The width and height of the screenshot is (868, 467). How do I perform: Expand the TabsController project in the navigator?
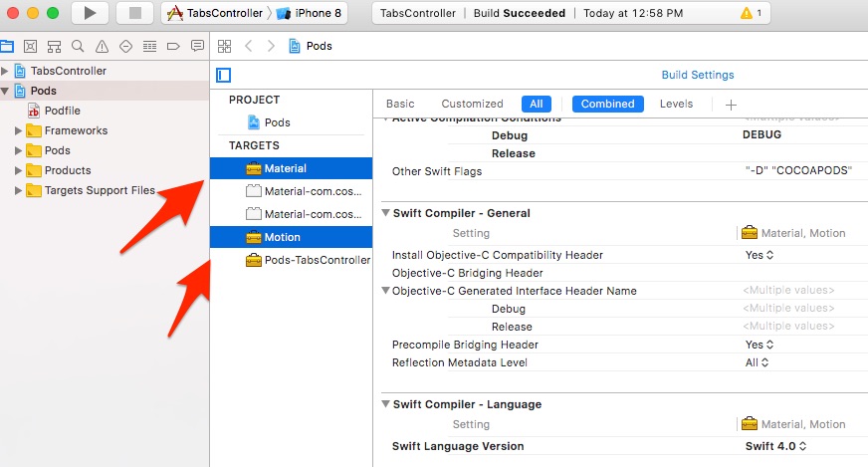point(4,71)
